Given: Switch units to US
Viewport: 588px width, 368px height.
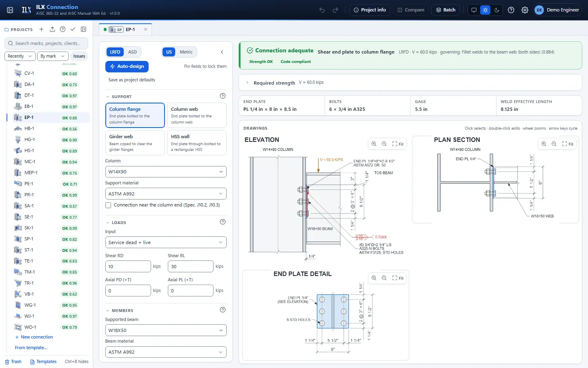Looking at the screenshot, I should (169, 52).
